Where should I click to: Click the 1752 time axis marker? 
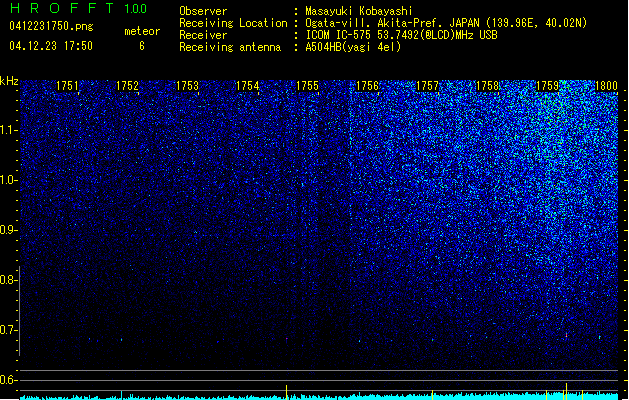pos(127,86)
